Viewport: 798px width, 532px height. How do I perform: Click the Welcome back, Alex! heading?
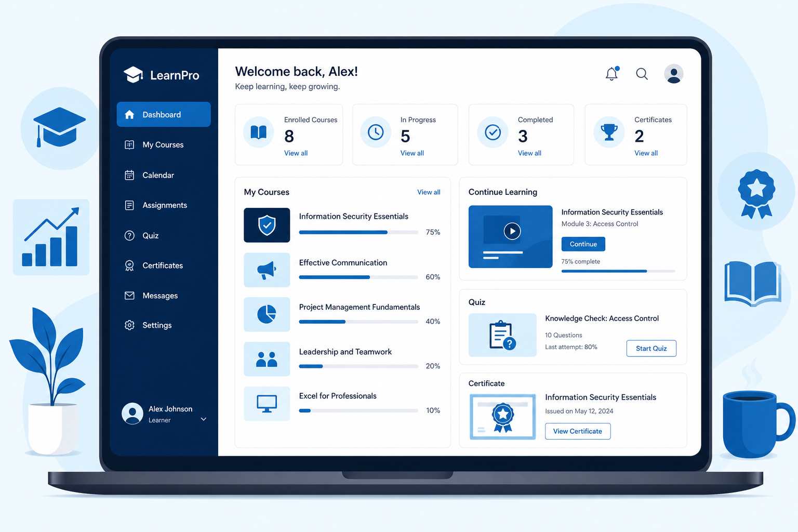pos(297,71)
